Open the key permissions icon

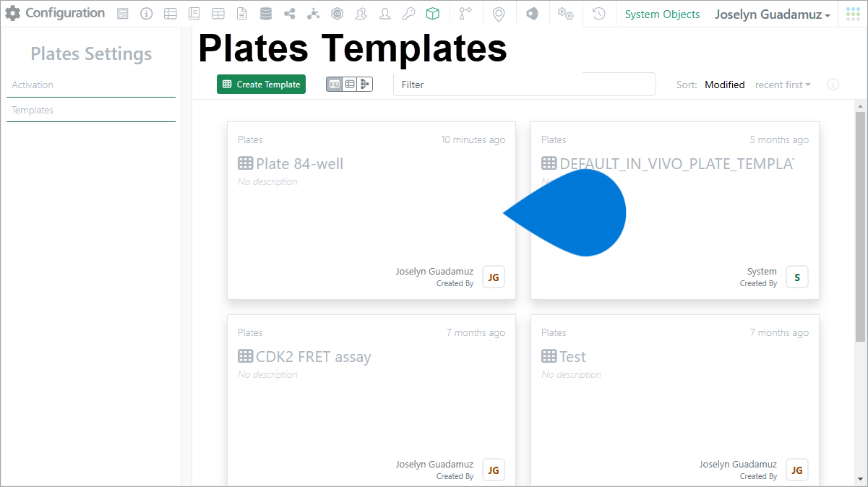click(x=409, y=14)
